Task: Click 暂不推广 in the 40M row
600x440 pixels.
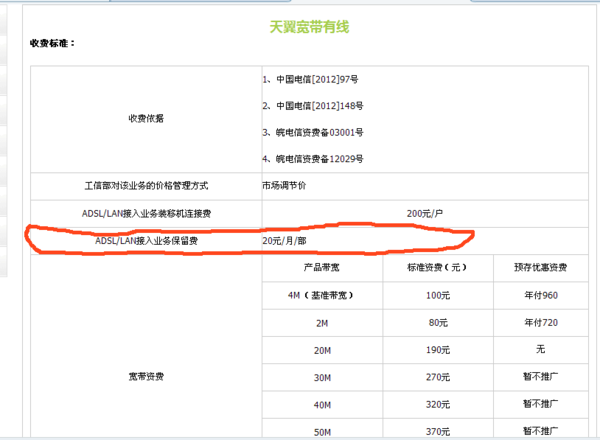Action: click(x=540, y=404)
